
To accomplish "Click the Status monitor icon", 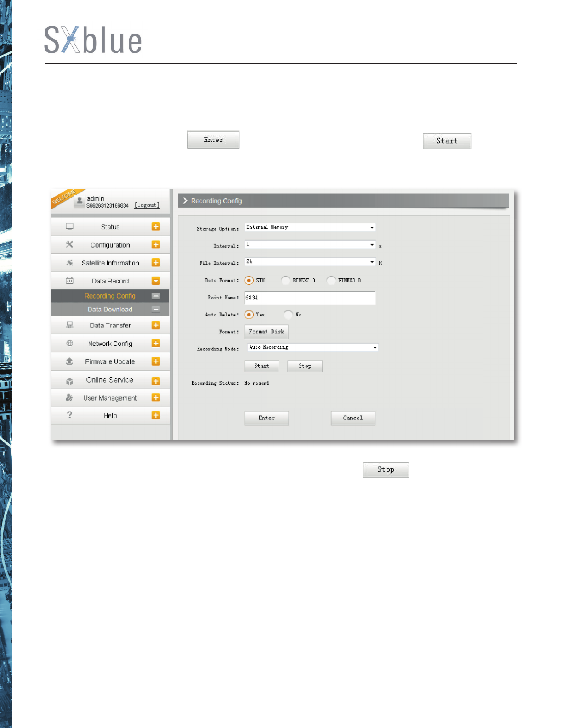I will coord(69,226).
